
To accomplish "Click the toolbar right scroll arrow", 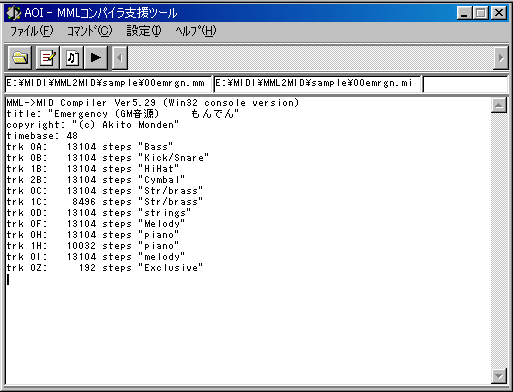I will click(x=501, y=58).
